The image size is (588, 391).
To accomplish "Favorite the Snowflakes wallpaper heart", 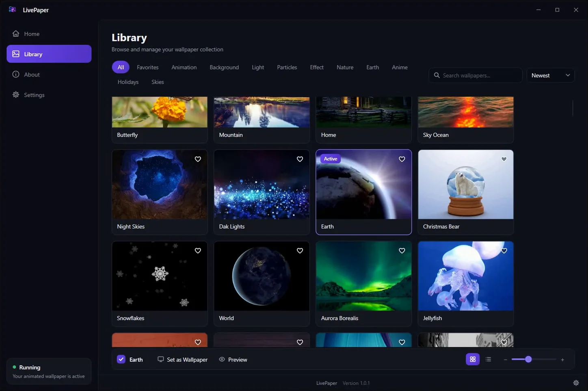I will coord(198,251).
